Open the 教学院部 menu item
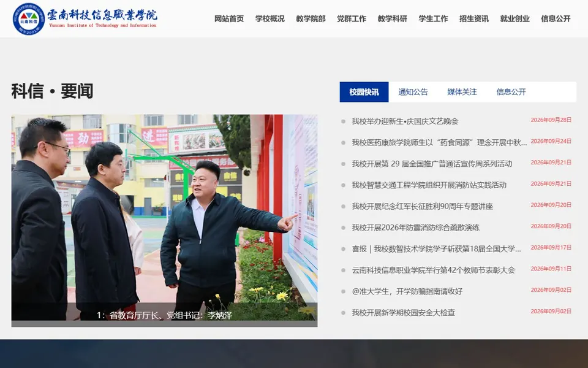The width and height of the screenshot is (588, 368). [x=311, y=19]
